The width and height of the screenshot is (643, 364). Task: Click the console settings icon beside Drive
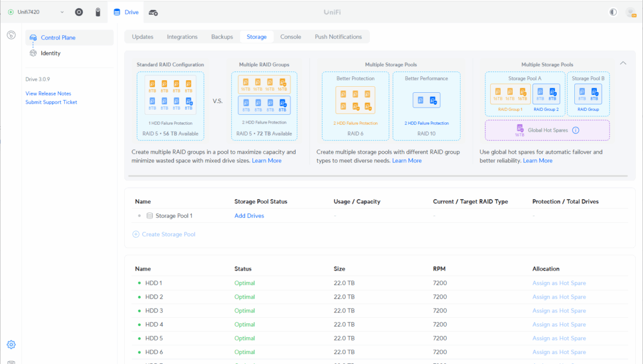153,12
